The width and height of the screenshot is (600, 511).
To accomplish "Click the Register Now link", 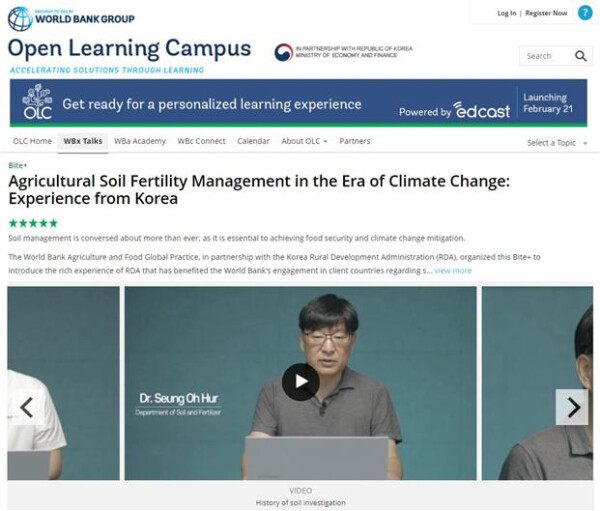I will (546, 13).
